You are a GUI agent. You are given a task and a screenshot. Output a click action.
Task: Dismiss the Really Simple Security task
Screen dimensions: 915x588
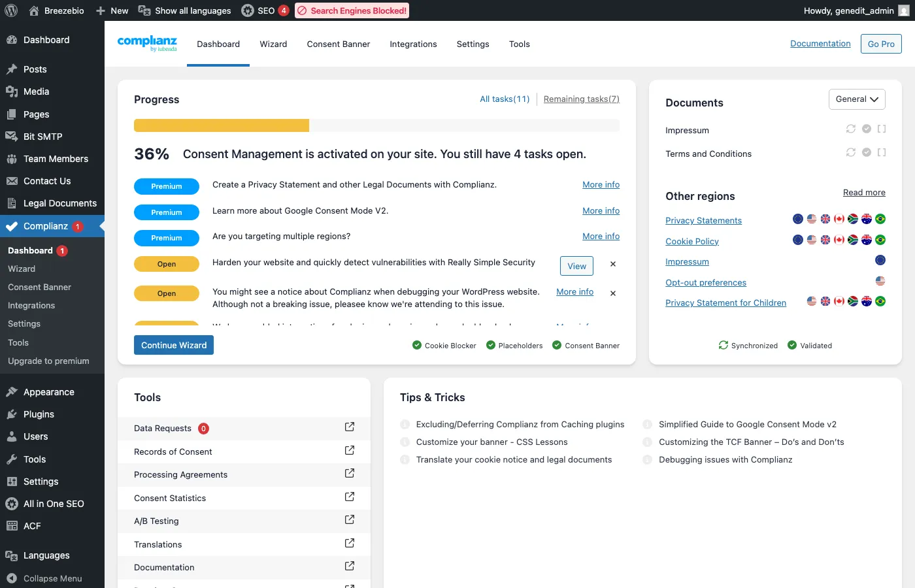[613, 265]
